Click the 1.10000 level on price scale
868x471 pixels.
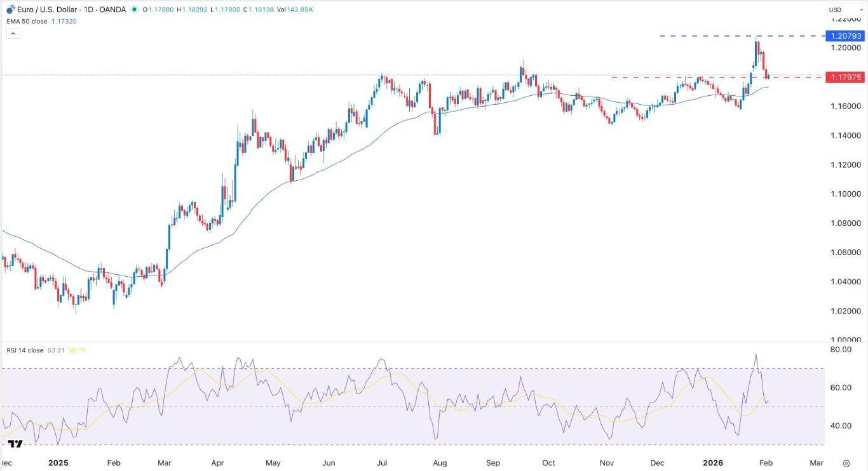(x=844, y=194)
